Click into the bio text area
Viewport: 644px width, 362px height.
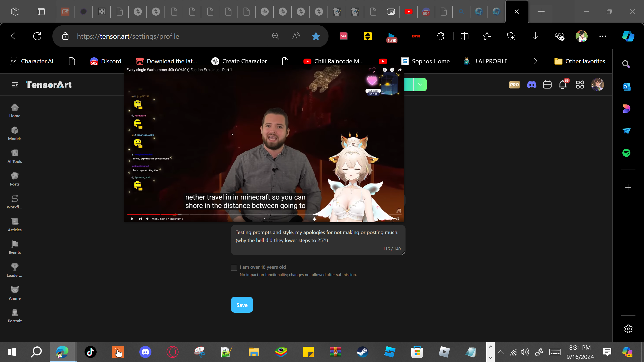[x=318, y=240]
